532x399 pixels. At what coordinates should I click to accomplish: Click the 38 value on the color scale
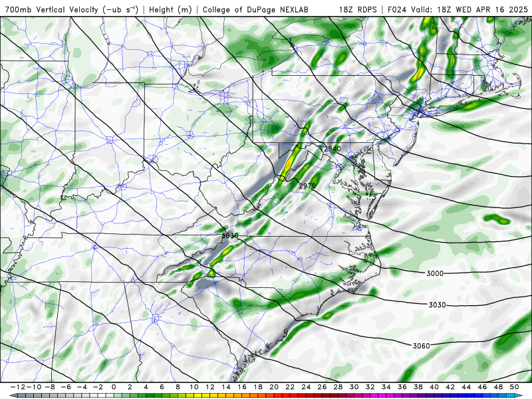(x=418, y=387)
